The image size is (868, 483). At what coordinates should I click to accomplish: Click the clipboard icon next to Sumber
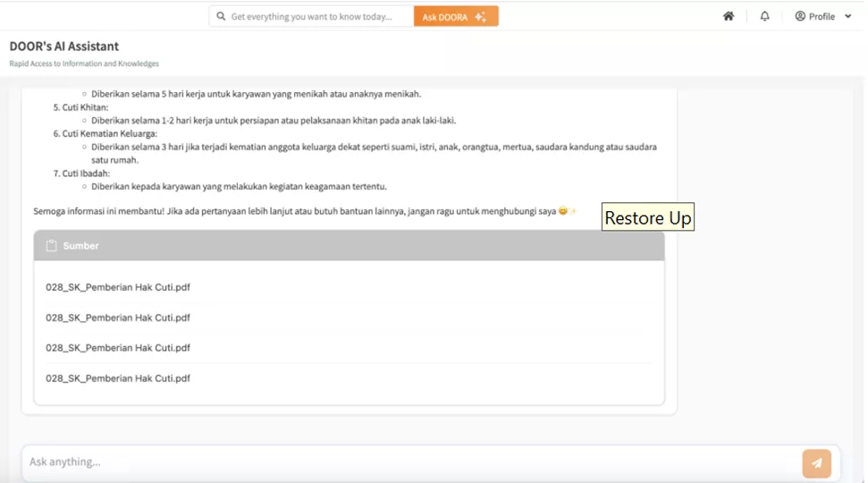tap(52, 246)
